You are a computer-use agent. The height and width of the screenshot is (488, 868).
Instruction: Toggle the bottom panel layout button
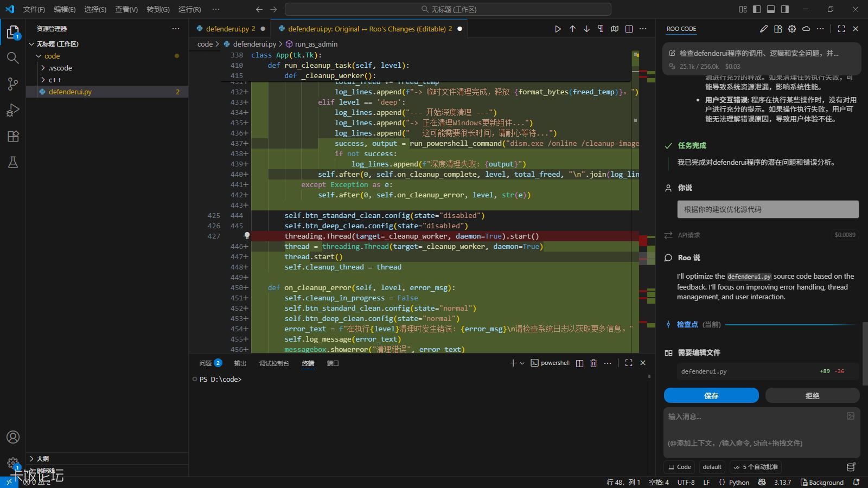tap(771, 9)
